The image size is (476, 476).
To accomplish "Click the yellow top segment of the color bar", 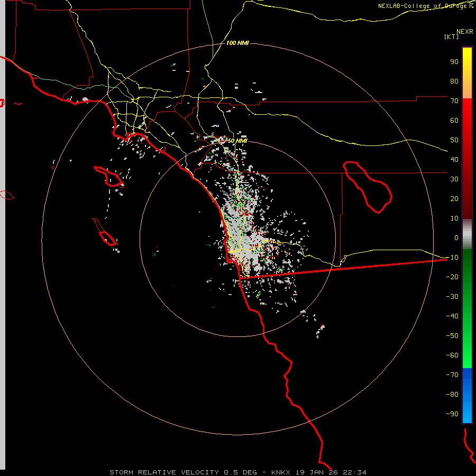I will click(467, 73).
